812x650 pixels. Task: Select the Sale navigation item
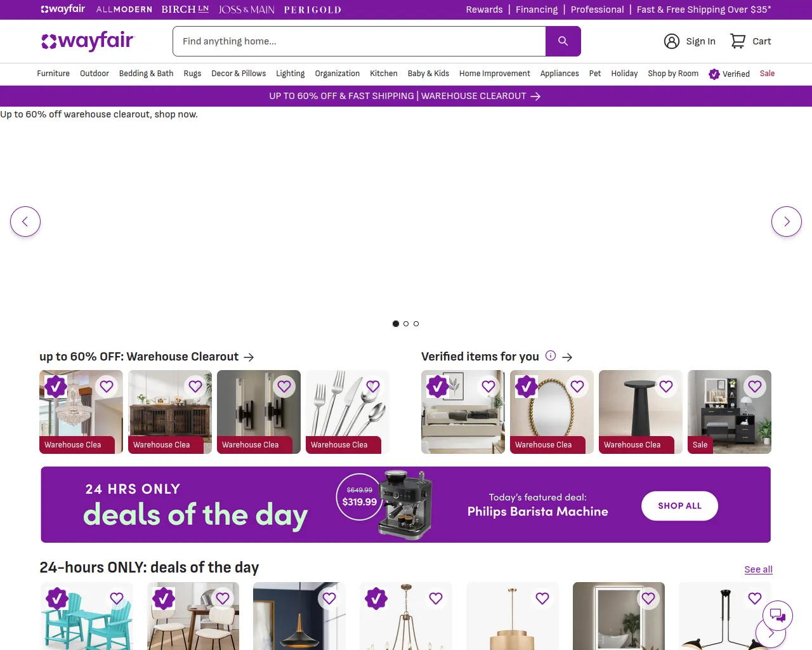767,74
